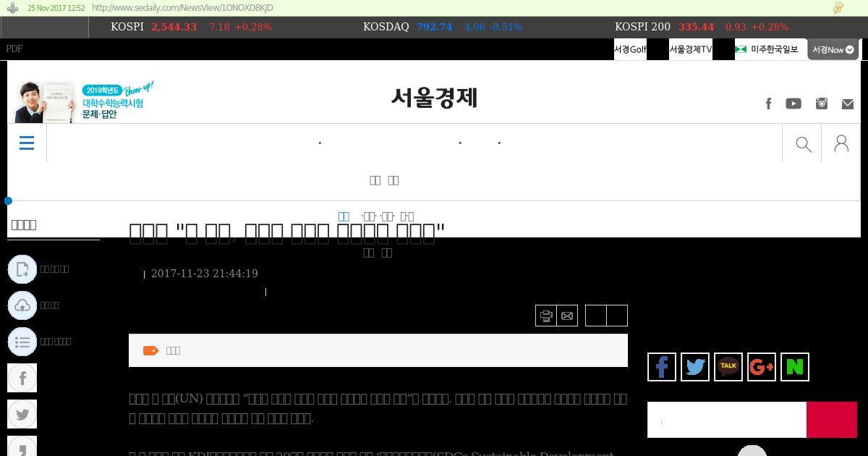Viewport: 868px width, 456px height.
Task: Visit Seoul Economy Facebook page from header
Action: coord(768,104)
